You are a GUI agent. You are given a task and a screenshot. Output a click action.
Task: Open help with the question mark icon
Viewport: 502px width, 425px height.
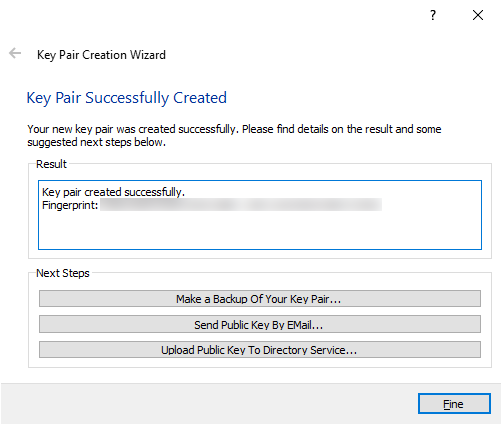433,15
